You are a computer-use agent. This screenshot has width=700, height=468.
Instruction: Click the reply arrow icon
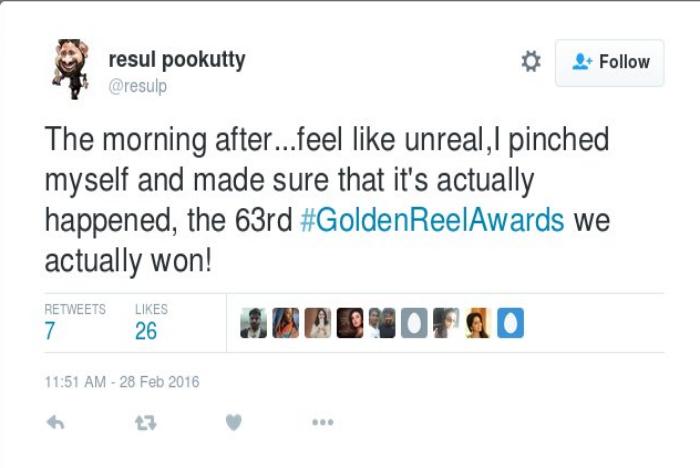[56, 422]
